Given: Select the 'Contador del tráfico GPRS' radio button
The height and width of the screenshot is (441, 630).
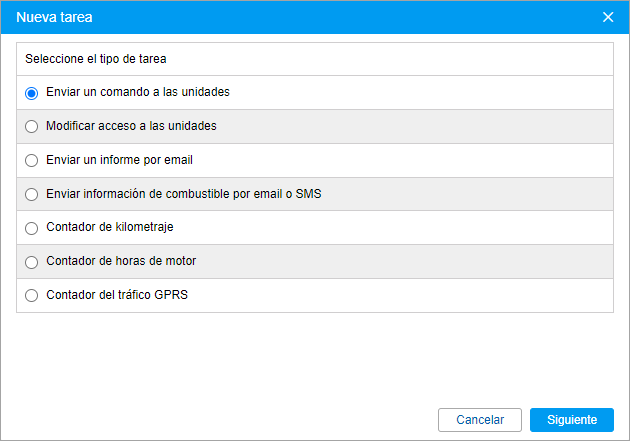Looking at the screenshot, I should (x=31, y=296).
